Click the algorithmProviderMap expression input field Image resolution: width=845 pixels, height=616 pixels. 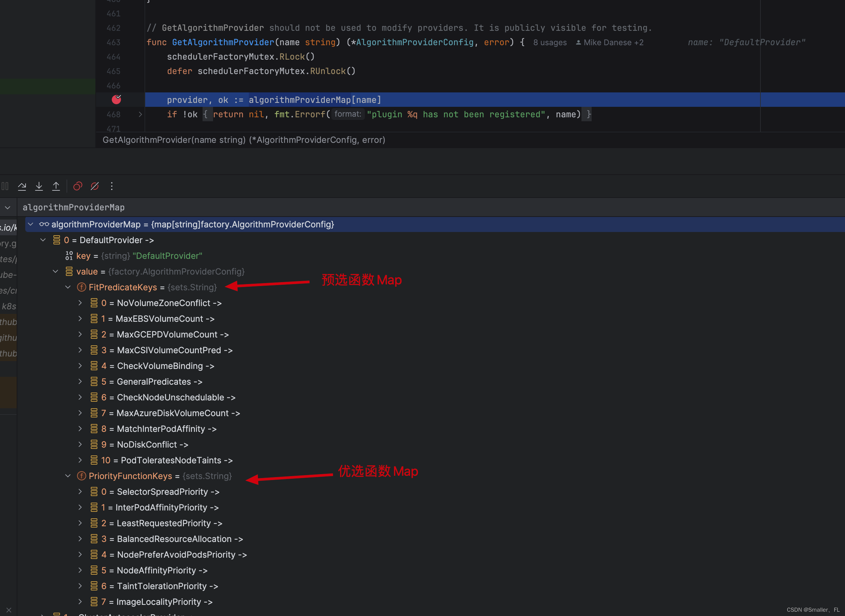[431, 207]
